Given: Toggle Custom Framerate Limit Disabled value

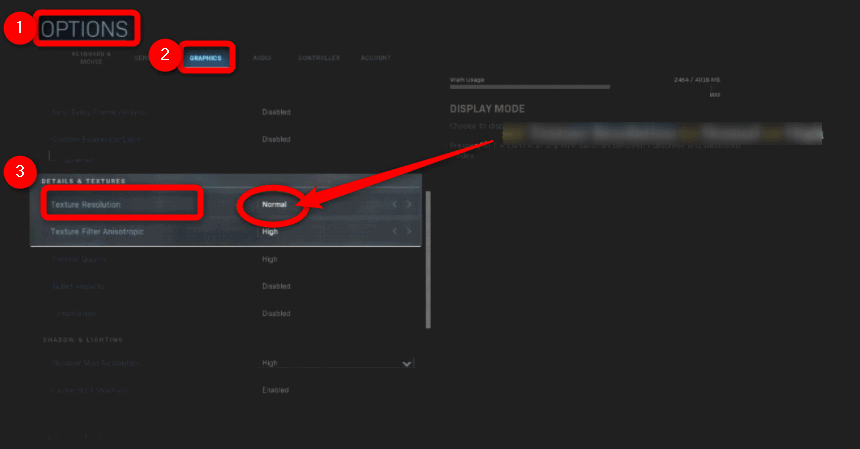Looking at the screenshot, I should (x=276, y=140).
